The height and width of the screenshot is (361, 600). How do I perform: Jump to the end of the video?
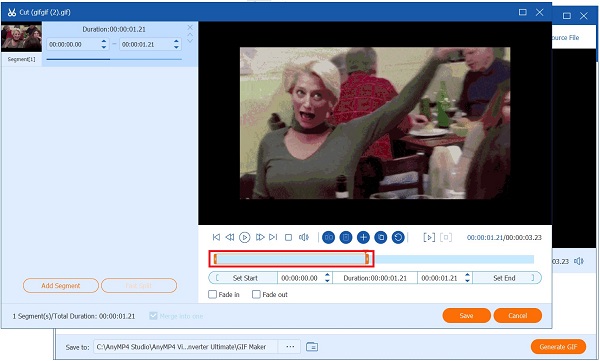point(273,237)
